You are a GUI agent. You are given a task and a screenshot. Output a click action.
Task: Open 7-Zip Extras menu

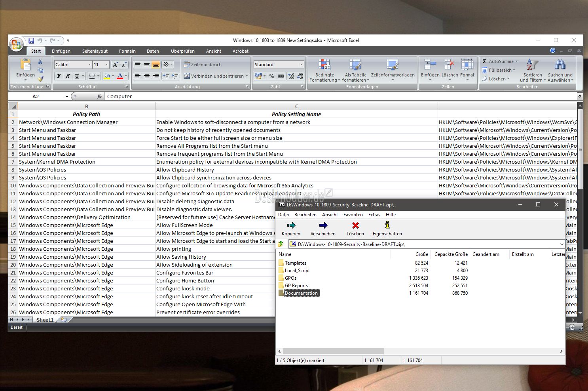pos(374,215)
